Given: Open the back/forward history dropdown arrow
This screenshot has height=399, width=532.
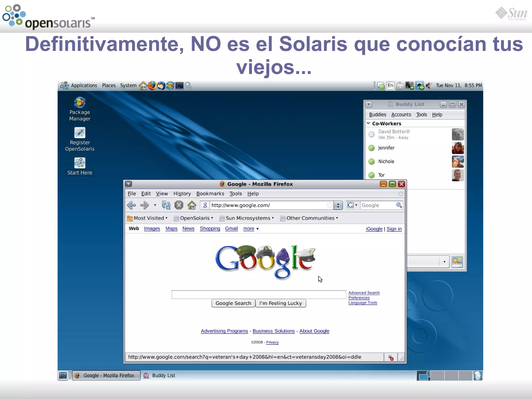Looking at the screenshot, I should pos(155,205).
